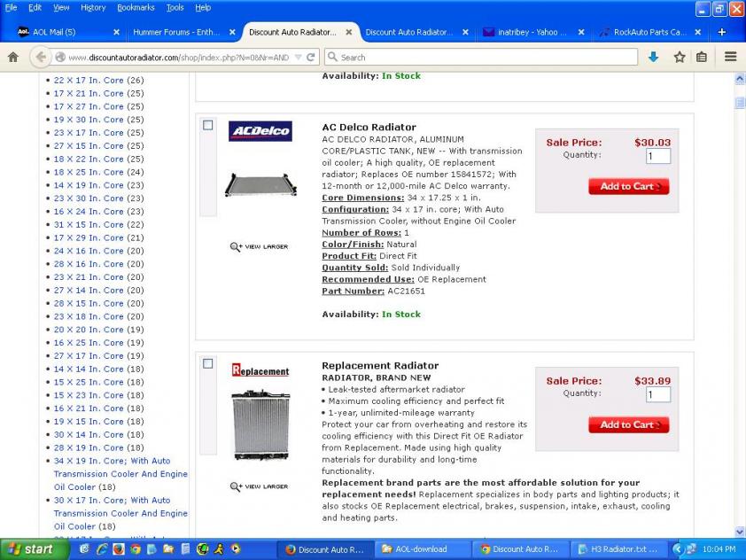Tick the AC Delco Radiator compare checkbox
Viewport: 746px width, 560px height.
208,126
